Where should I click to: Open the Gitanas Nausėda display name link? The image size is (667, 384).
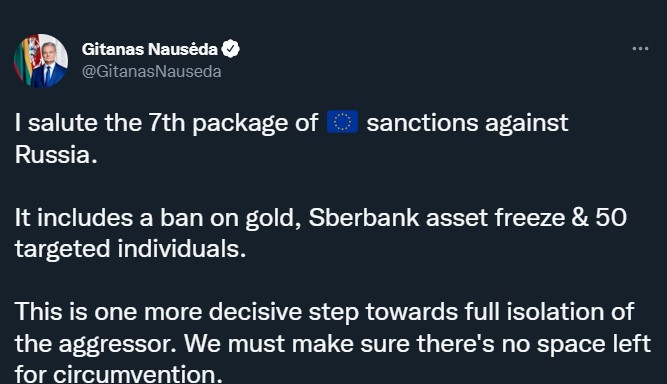point(150,49)
